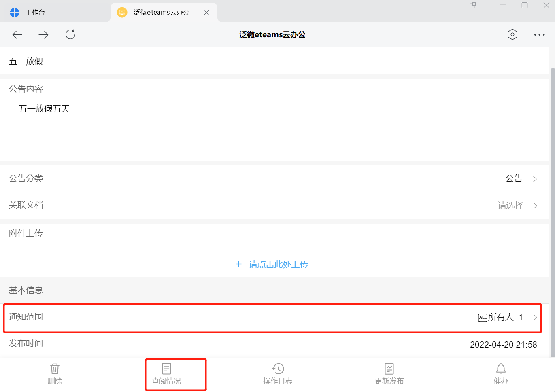Viewport: 555px width, 392px height.
Task: Click the 公告内容 label
Action: click(26, 89)
